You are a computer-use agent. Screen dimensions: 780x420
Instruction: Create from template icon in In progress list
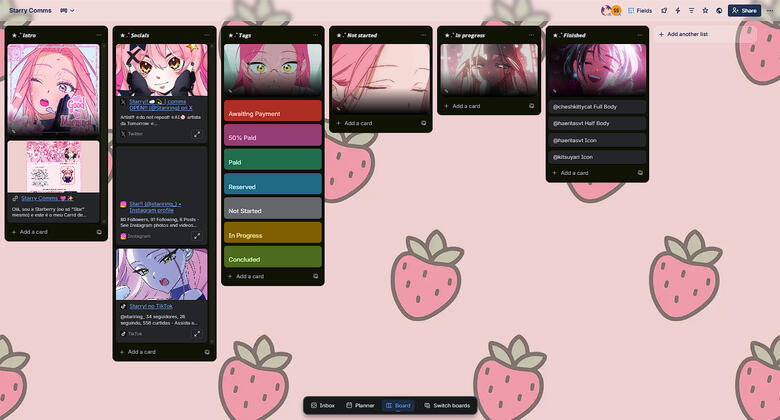(531, 106)
